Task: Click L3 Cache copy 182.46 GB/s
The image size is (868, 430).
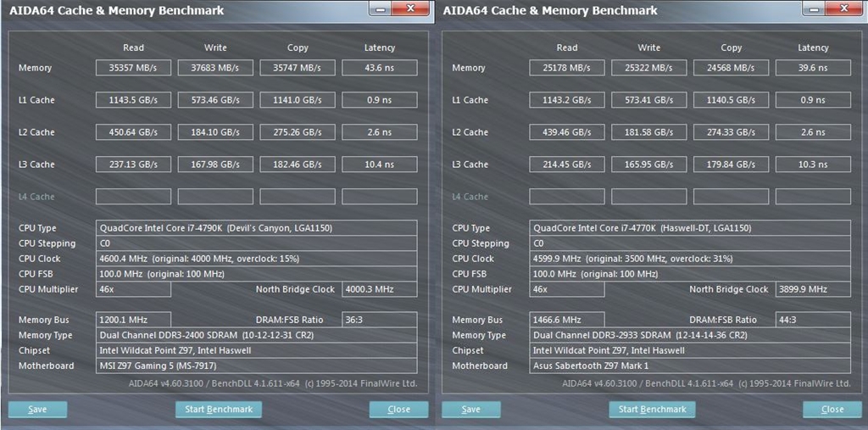Action: pos(298,164)
